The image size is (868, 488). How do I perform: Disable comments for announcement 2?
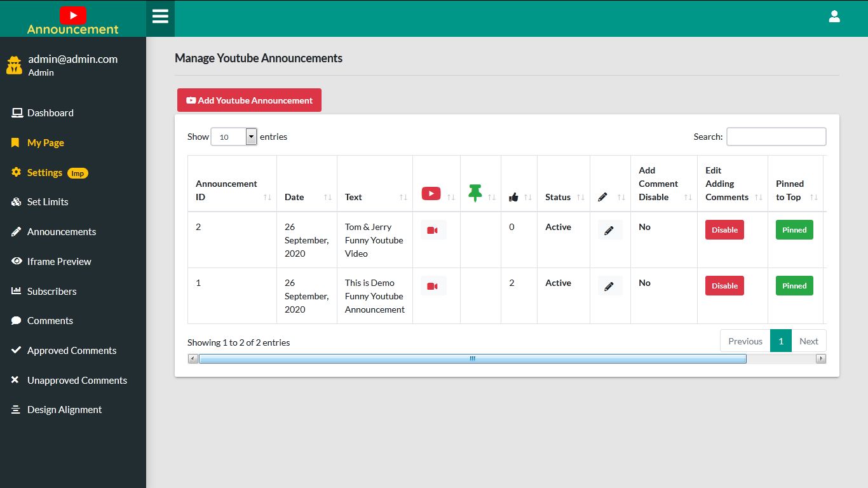pos(724,229)
